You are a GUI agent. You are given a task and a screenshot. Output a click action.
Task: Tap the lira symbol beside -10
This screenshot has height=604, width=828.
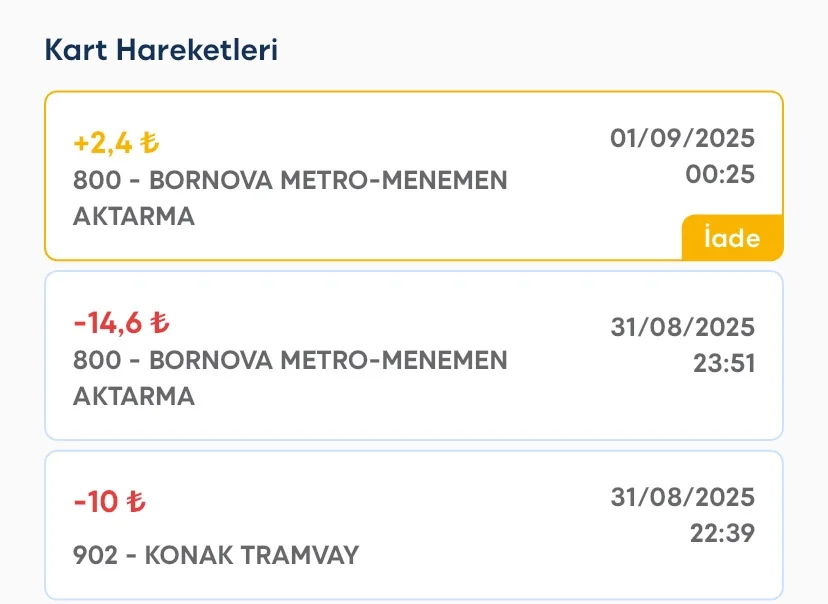(x=136, y=502)
